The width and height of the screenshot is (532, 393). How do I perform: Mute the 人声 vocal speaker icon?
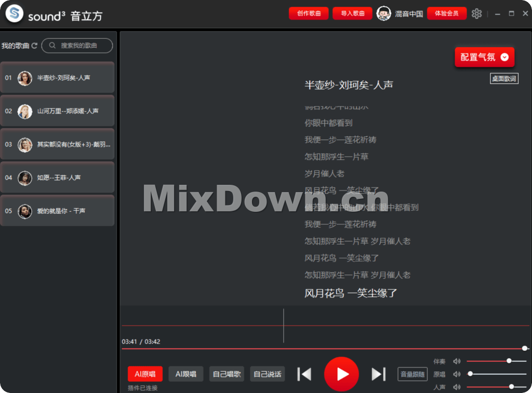pos(457,387)
